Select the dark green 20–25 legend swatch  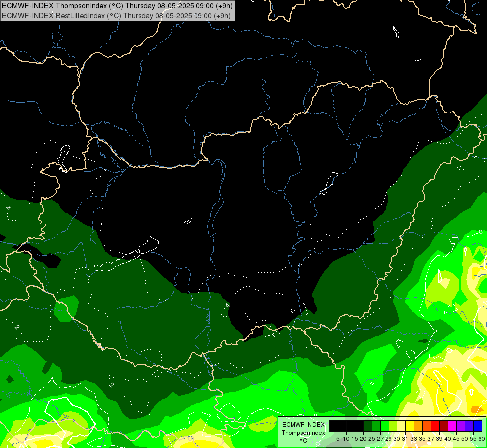368,426
